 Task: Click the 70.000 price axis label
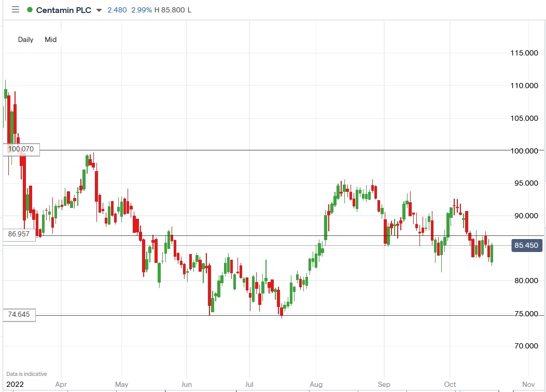(x=524, y=346)
